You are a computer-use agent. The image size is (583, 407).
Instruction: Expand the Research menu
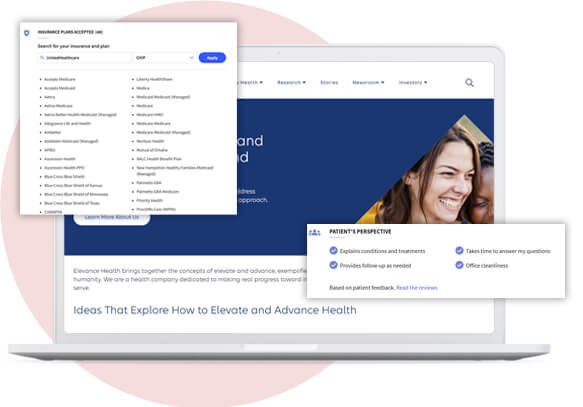(x=292, y=82)
